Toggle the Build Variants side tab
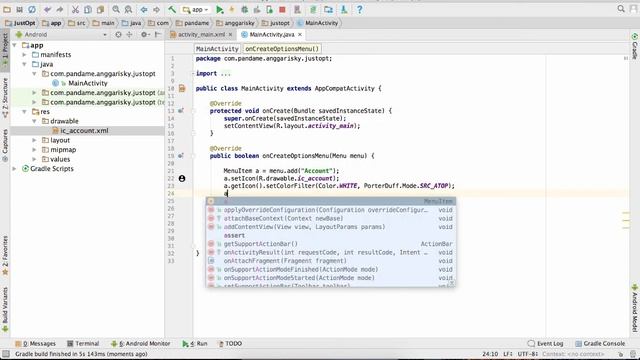640x360 pixels. click(x=5, y=309)
